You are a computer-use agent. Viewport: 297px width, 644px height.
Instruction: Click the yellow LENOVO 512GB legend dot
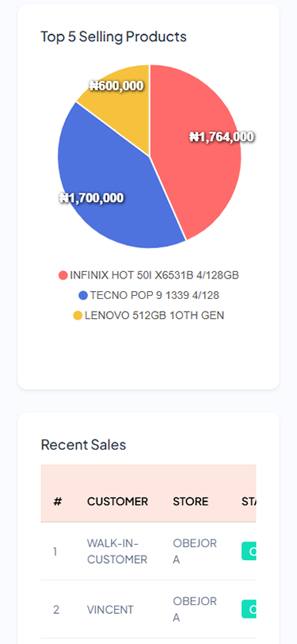78,316
